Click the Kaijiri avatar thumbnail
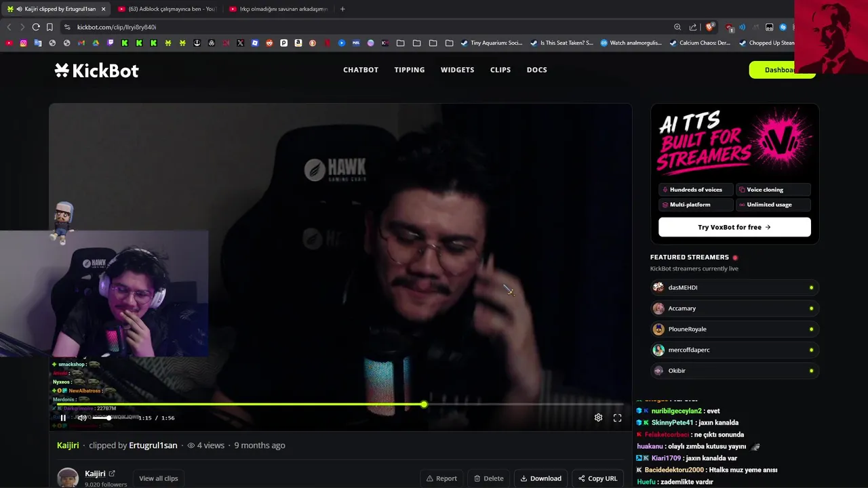868x488 pixels. tap(68, 478)
